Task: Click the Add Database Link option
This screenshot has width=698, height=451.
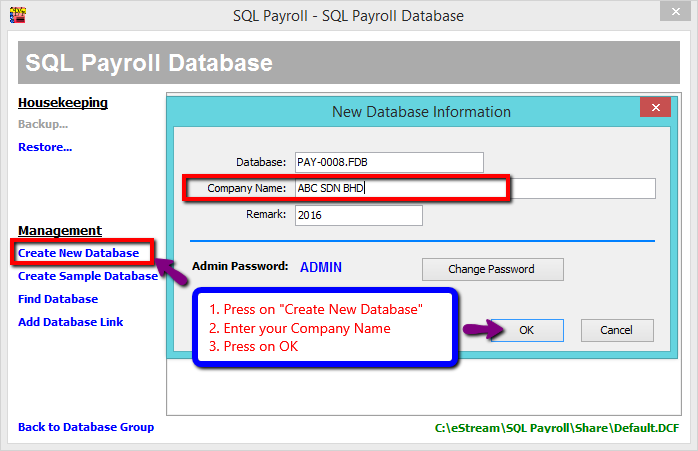Action: click(x=71, y=322)
